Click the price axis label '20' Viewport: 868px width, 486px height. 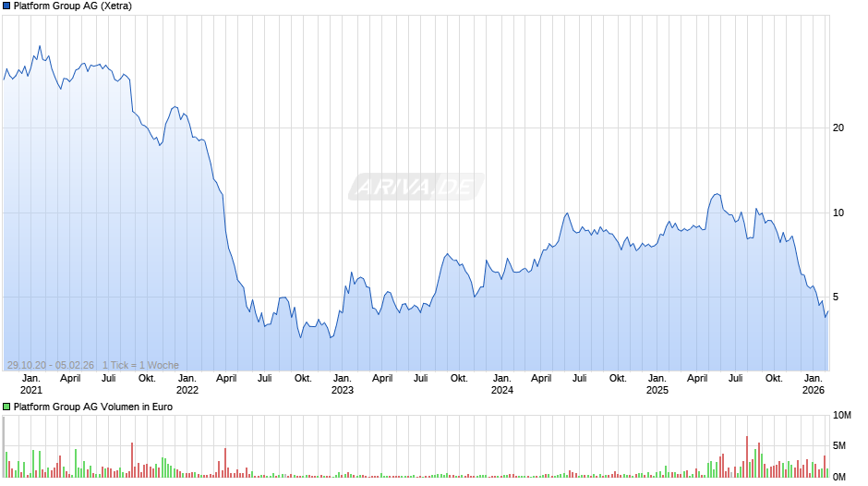pos(838,128)
